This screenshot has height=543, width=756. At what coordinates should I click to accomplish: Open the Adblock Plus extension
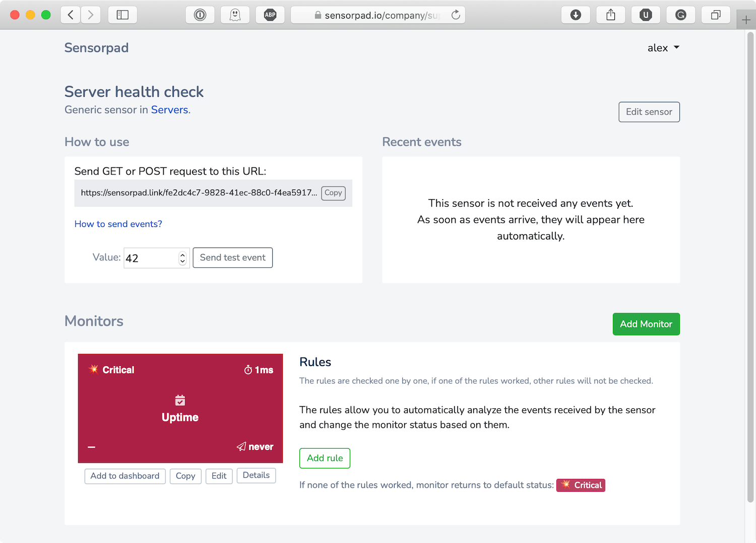click(x=270, y=15)
